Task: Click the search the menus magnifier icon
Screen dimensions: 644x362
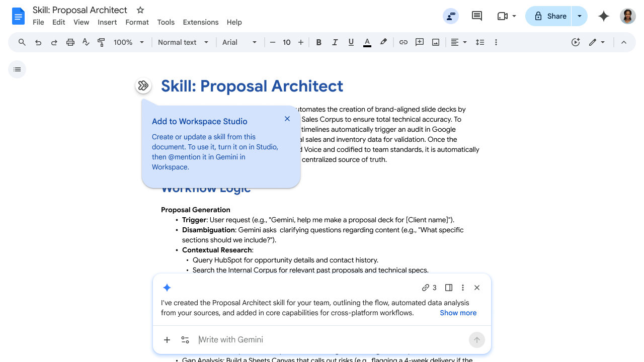Action: 22,42
